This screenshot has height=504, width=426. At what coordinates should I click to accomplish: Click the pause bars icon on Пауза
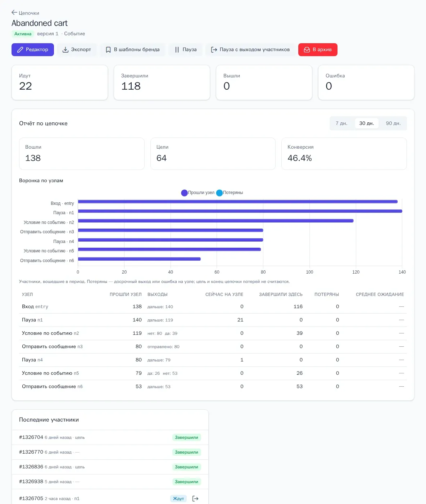coord(177,50)
